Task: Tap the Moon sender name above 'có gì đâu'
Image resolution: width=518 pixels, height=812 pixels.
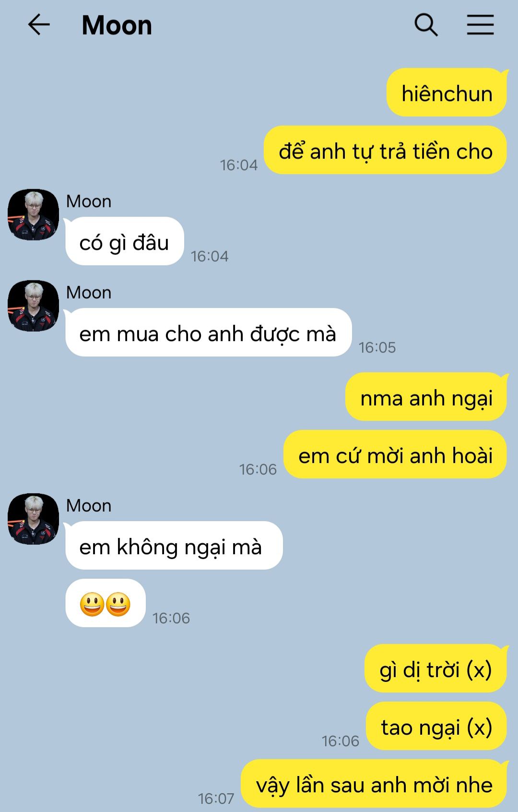Action: pyautogui.click(x=89, y=201)
